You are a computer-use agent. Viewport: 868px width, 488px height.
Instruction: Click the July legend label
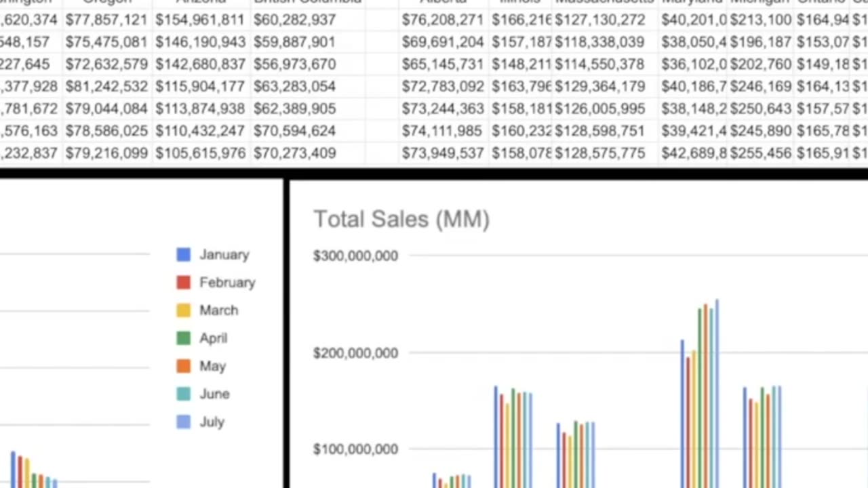point(212,422)
